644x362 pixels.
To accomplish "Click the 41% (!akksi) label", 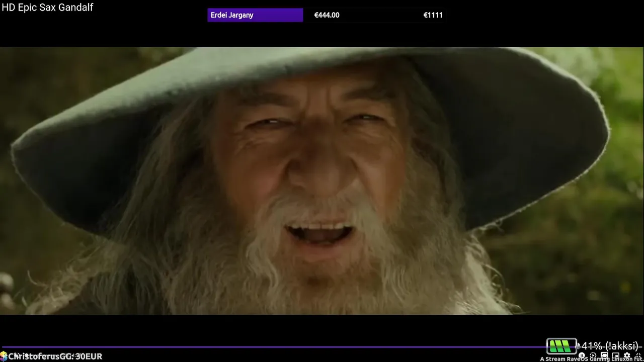I will click(610, 346).
